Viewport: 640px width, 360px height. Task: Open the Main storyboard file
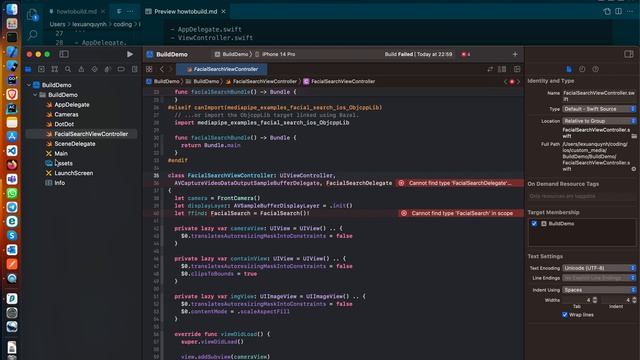tap(61, 153)
